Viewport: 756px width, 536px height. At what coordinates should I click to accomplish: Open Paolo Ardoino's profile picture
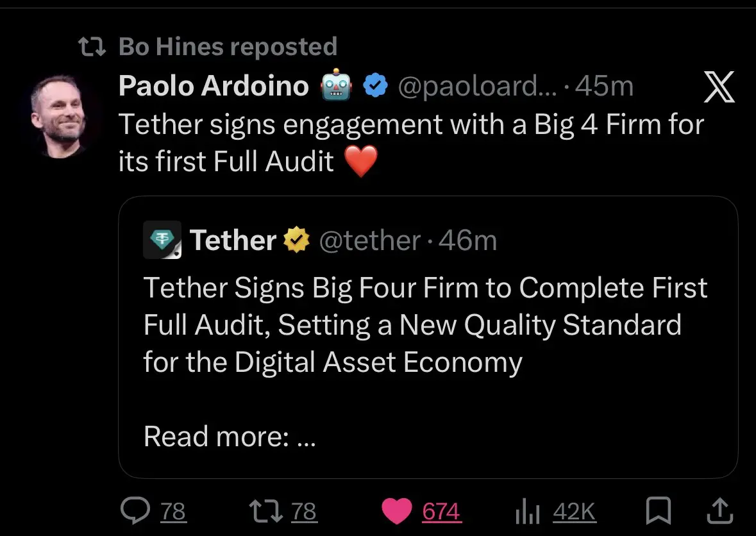[x=59, y=115]
